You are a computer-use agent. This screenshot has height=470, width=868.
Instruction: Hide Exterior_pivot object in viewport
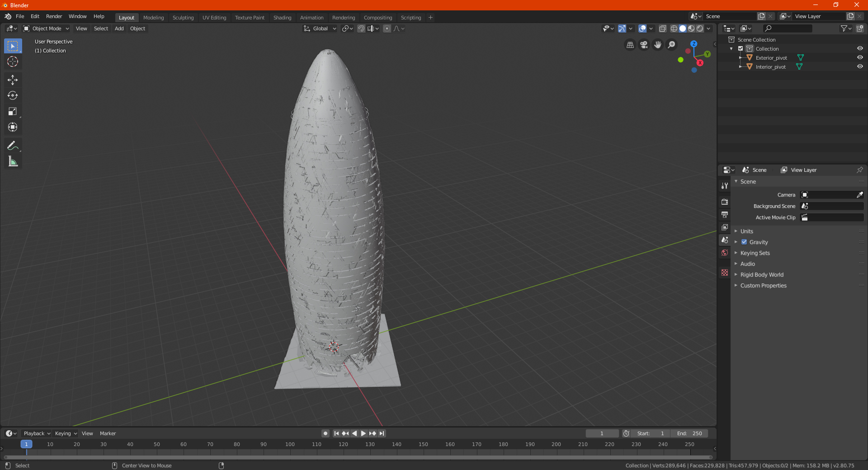click(x=860, y=57)
